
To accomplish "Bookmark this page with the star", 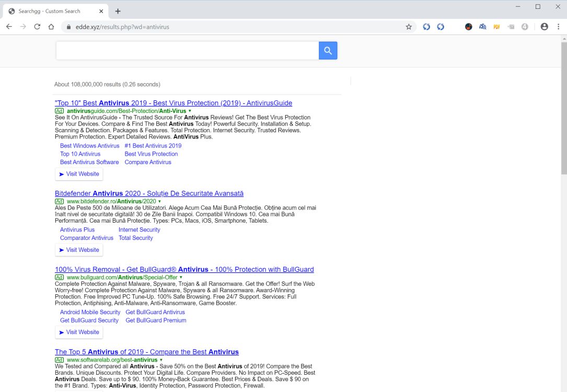I will (x=409, y=27).
